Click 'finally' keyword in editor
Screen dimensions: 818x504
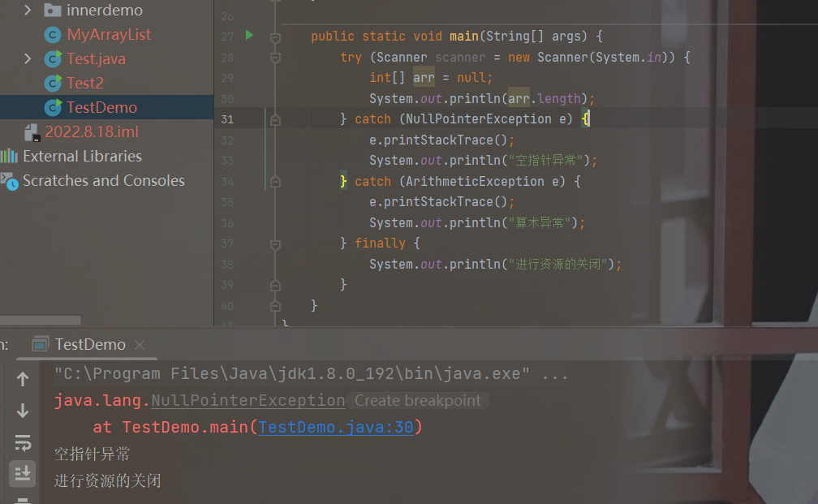[380, 243]
